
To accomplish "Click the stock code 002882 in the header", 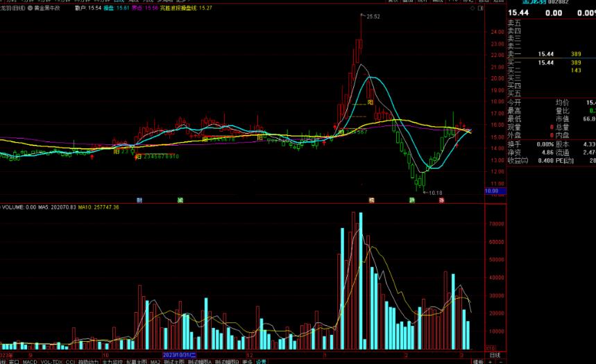I will (x=559, y=2).
